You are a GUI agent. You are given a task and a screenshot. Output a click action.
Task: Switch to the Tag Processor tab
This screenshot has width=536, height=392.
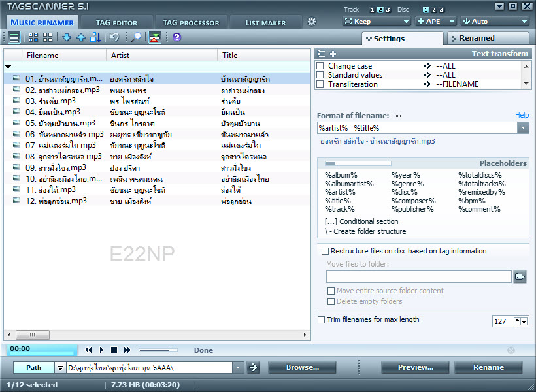(x=191, y=23)
